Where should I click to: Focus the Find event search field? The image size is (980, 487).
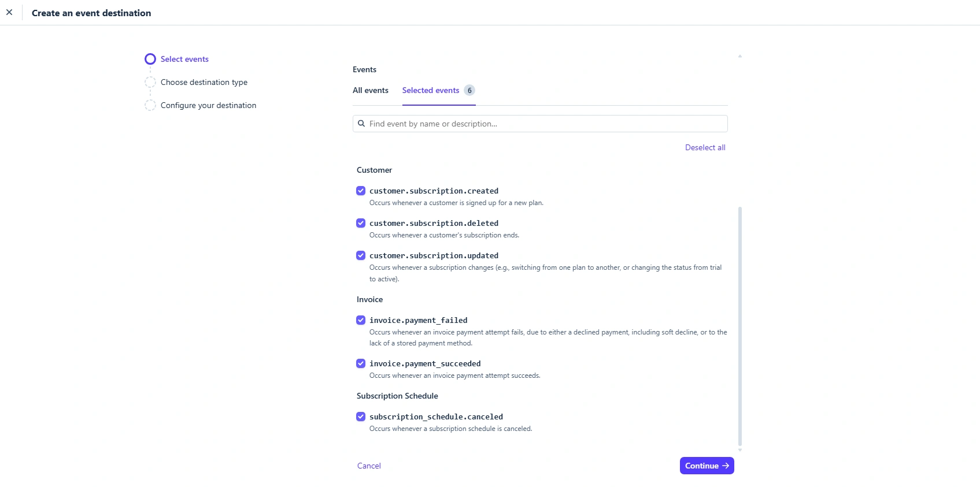[x=543, y=124]
